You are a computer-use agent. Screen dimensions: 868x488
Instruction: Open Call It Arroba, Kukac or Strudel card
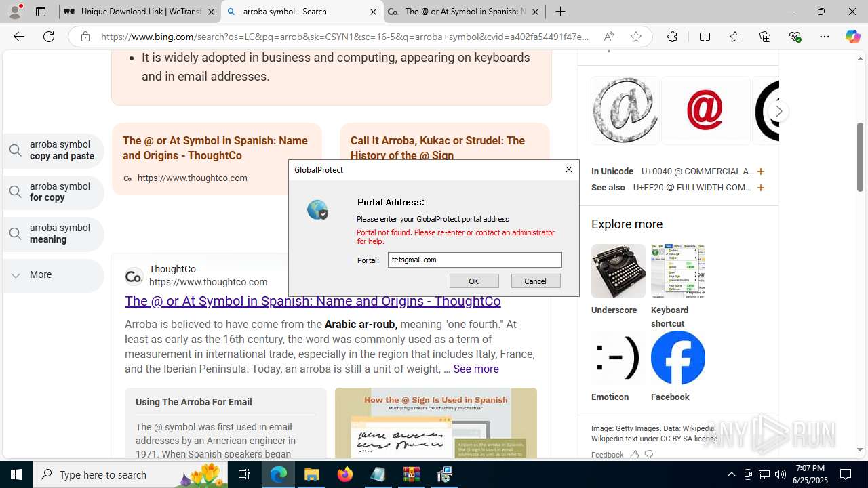(x=437, y=148)
